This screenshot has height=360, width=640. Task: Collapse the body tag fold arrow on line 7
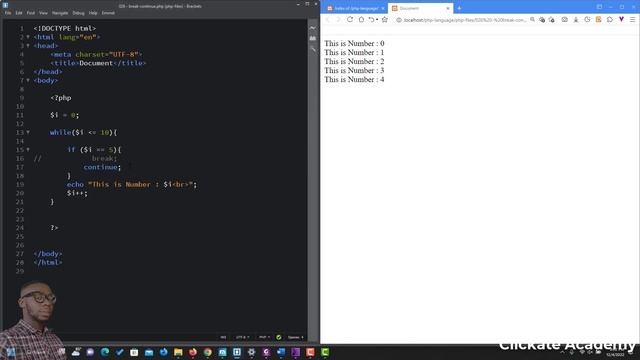(x=28, y=80)
